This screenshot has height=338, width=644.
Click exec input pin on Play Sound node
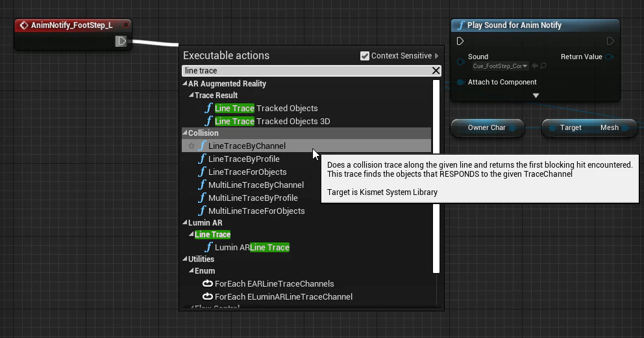click(x=460, y=41)
